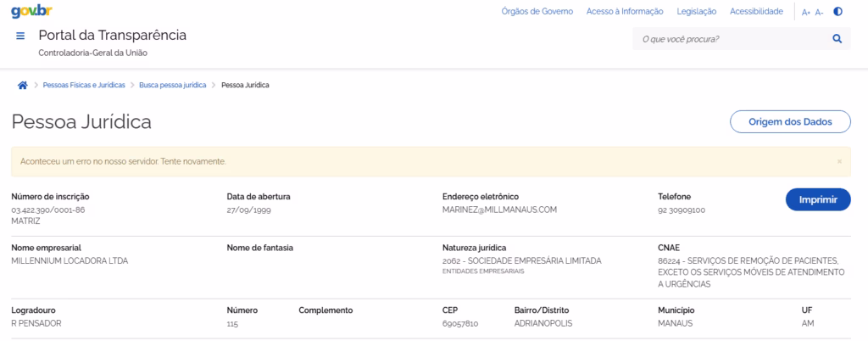Click the gov.br logo
Viewport: 868px width, 341px height.
click(x=31, y=12)
